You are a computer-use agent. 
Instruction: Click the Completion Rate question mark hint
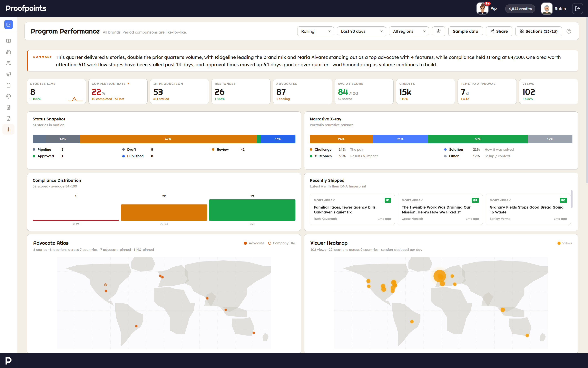pyautogui.click(x=128, y=84)
